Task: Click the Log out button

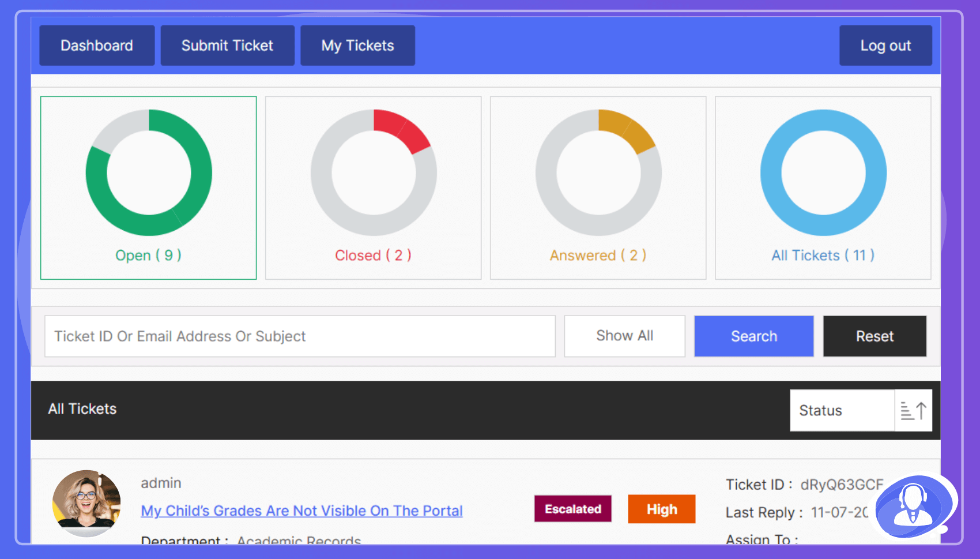Action: coord(885,46)
